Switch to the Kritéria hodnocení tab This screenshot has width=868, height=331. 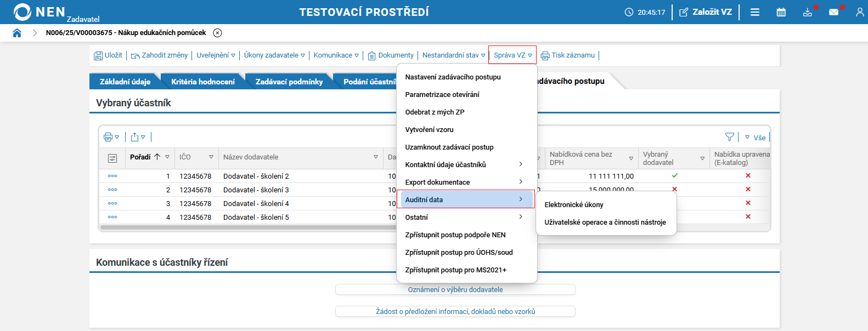point(202,82)
